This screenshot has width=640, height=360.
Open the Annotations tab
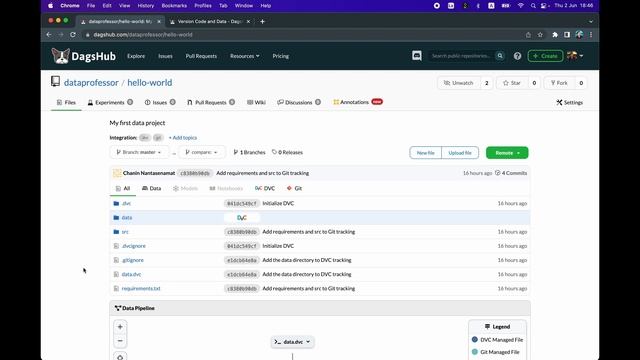coord(358,102)
